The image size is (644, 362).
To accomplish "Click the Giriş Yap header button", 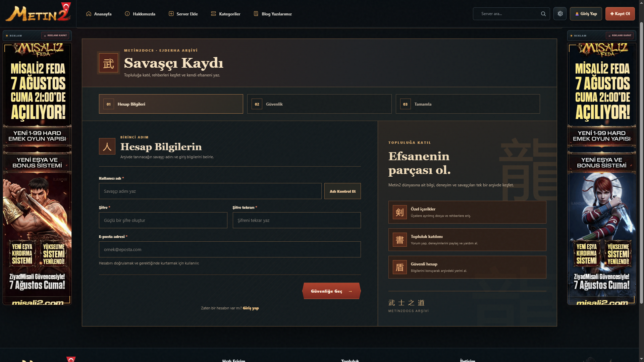I will click(586, 14).
